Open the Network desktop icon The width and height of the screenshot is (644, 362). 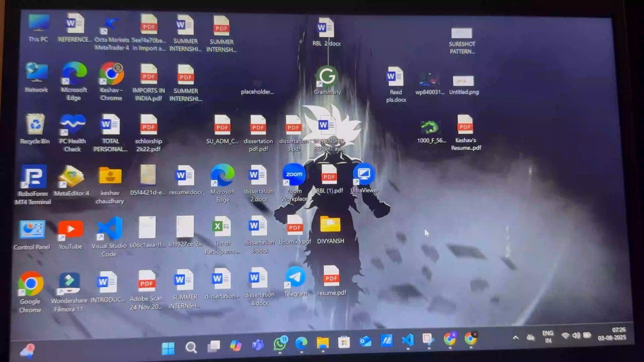(37, 78)
